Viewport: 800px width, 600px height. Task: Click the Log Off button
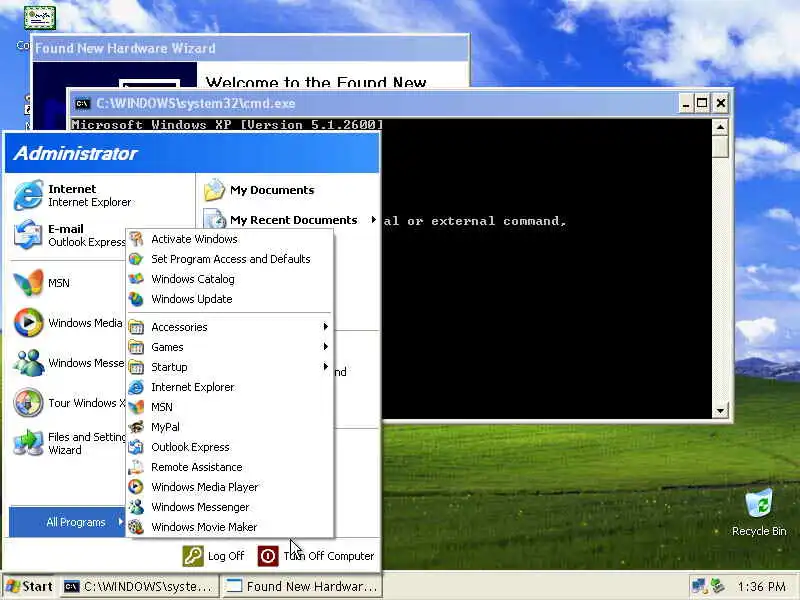pyautogui.click(x=213, y=556)
